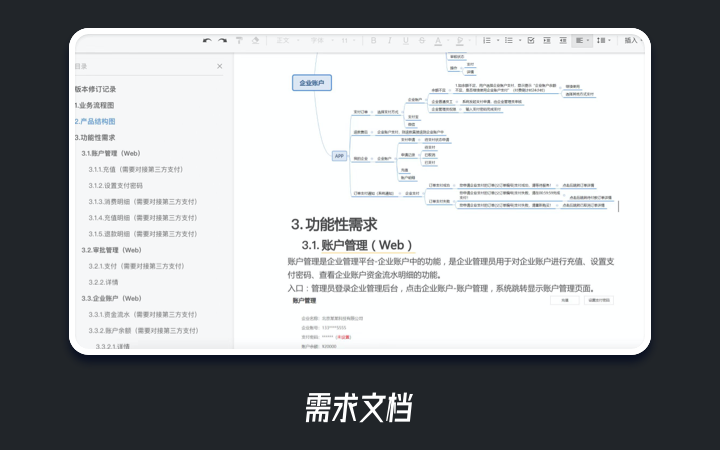Click the clear formatting eraser icon
This screenshot has height=450, width=720.
(255, 41)
